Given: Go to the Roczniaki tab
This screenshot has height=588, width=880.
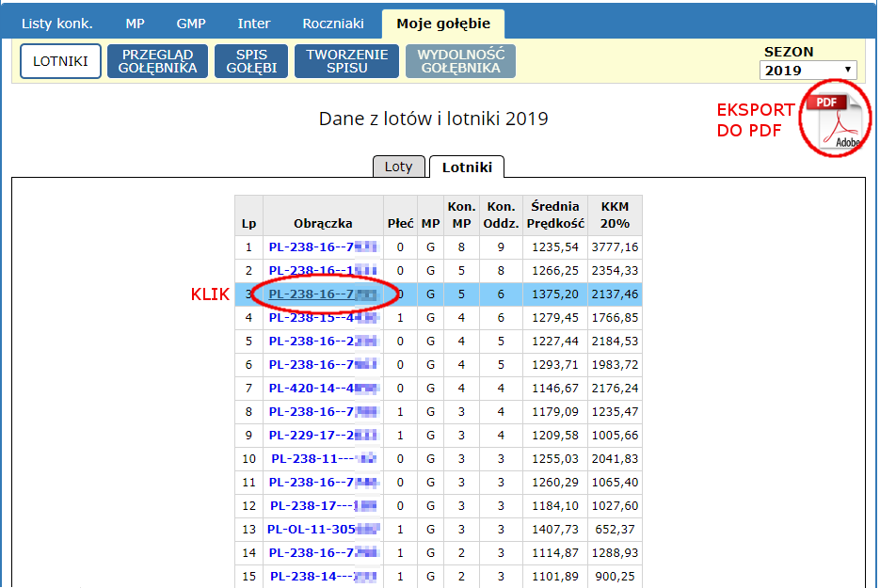Looking at the screenshot, I should pyautogui.click(x=332, y=24).
